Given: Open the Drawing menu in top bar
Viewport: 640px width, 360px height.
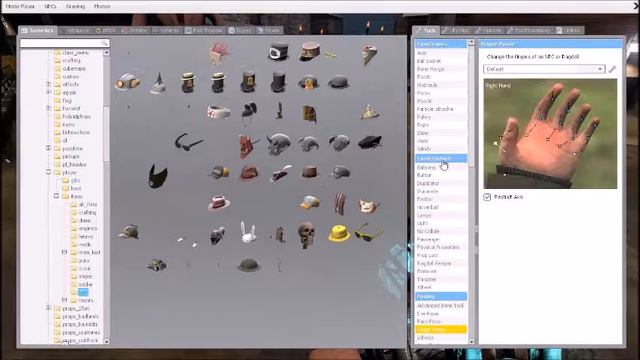Looking at the screenshot, I should click(x=76, y=7).
